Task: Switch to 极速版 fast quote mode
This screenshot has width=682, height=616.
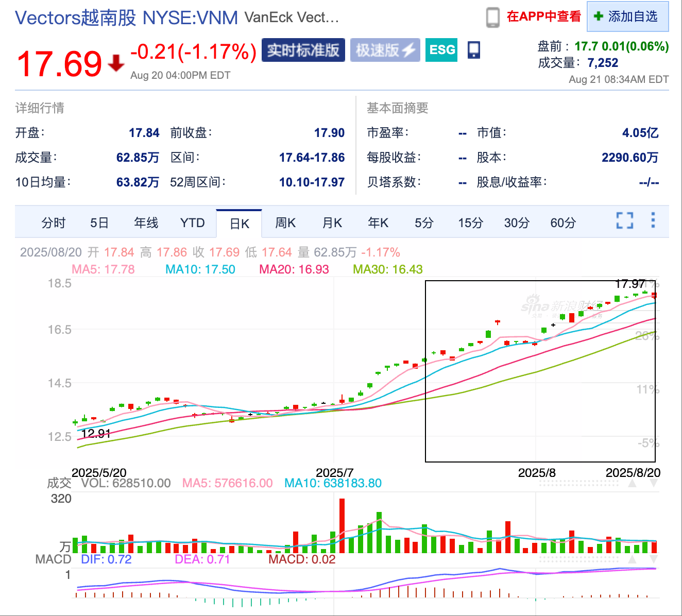Action: [x=385, y=50]
